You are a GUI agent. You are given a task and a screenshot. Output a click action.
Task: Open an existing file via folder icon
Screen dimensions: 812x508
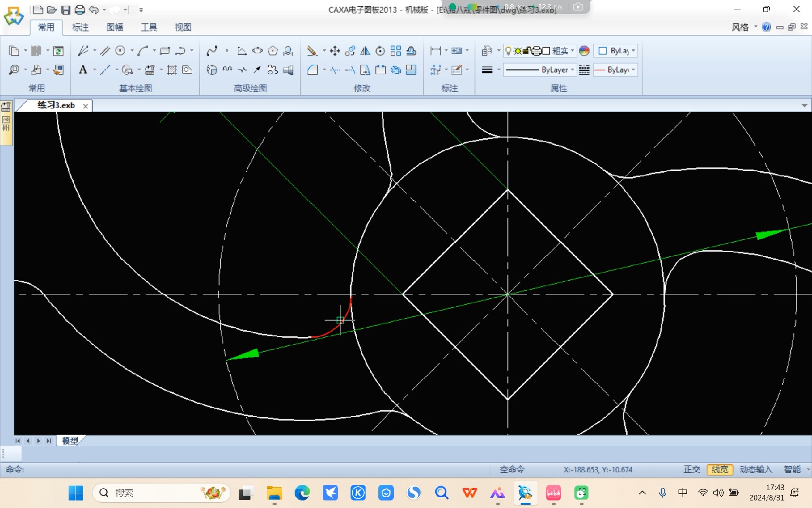point(52,9)
